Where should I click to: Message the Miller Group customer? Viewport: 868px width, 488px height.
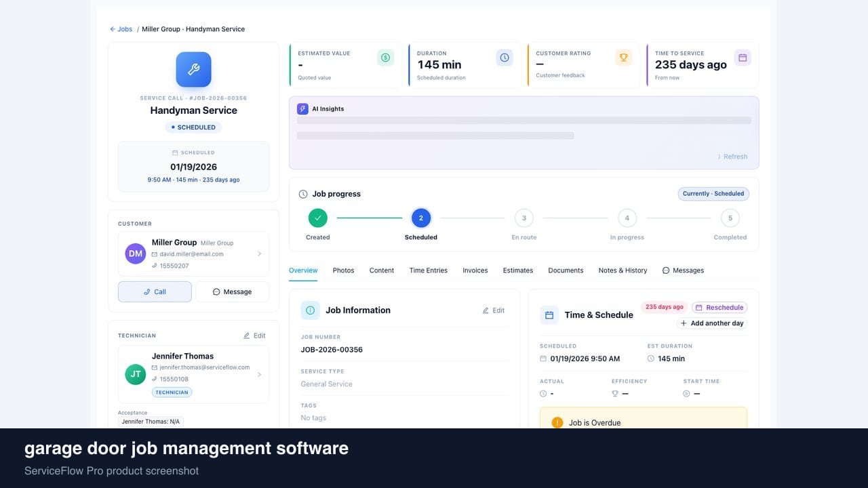232,292
